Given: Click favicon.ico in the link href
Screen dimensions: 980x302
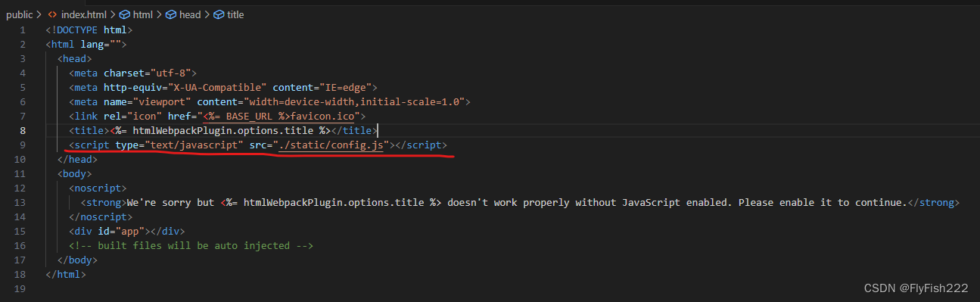Looking at the screenshot, I should pos(322,116).
